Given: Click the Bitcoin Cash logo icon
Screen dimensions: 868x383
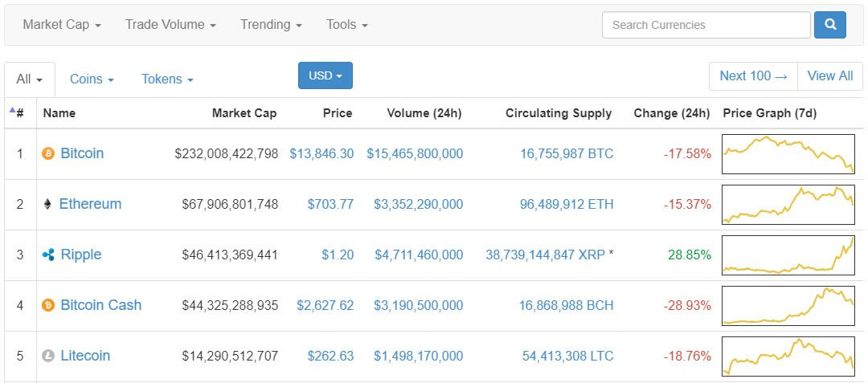Looking at the screenshot, I should (49, 305).
